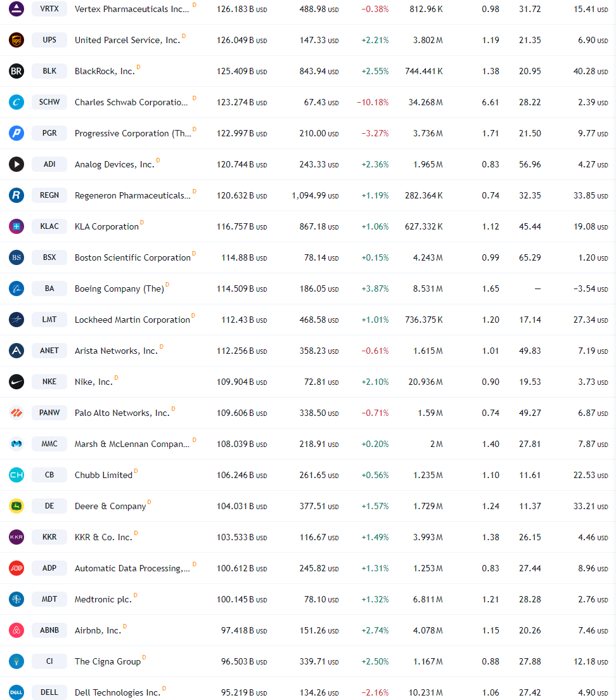Click the Boston Scientific logo icon

(16, 257)
